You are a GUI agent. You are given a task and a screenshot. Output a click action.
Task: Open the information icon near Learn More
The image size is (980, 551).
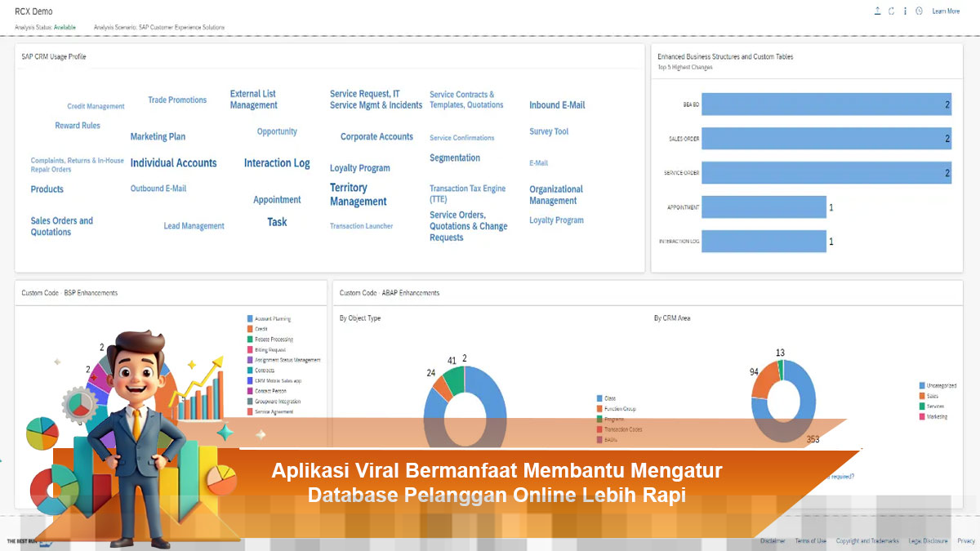(905, 11)
